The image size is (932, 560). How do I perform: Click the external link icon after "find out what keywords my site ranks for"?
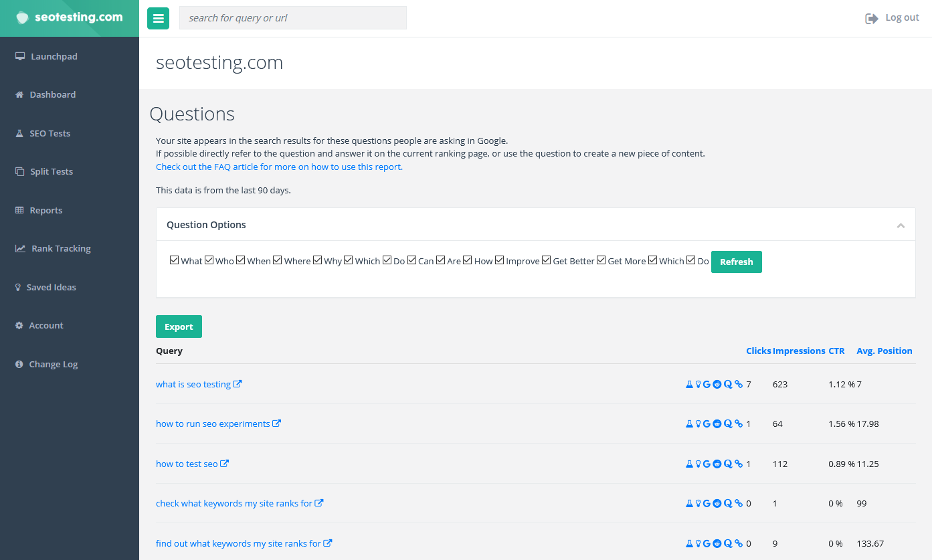328,543
